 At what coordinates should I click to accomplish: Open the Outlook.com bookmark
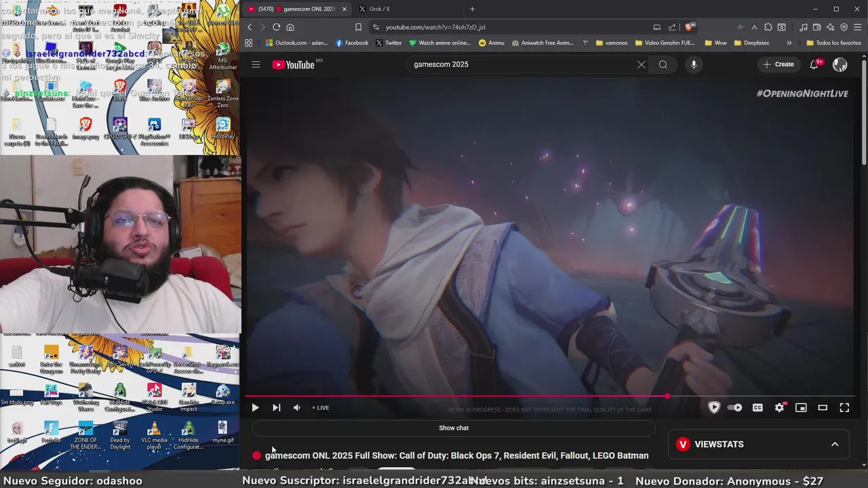point(296,43)
